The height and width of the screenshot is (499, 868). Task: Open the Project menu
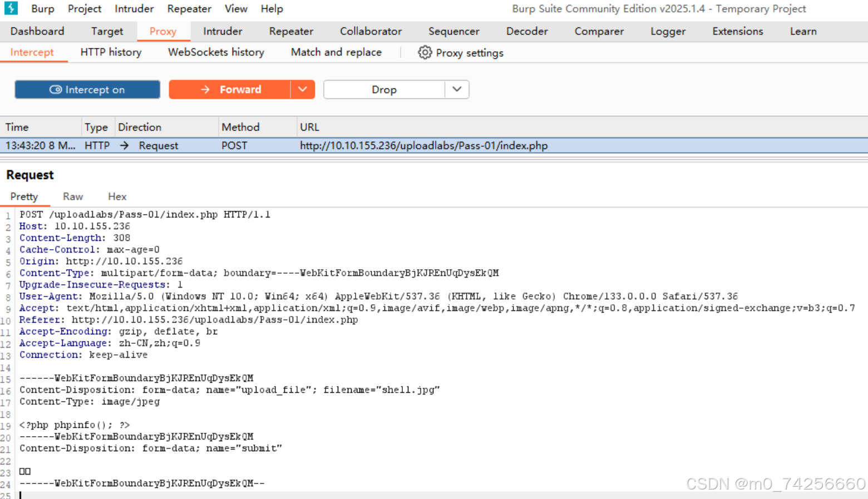(85, 9)
